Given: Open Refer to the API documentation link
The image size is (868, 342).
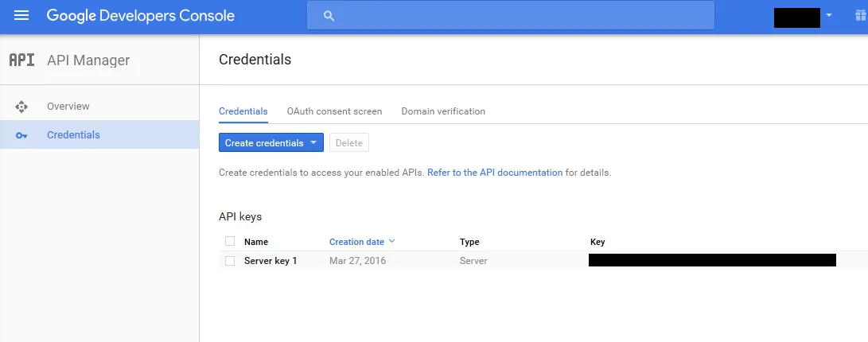Looking at the screenshot, I should pos(495,173).
